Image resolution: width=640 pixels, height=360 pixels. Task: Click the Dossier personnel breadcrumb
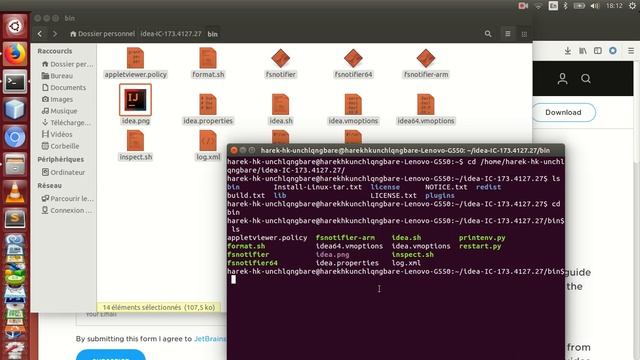click(x=102, y=34)
